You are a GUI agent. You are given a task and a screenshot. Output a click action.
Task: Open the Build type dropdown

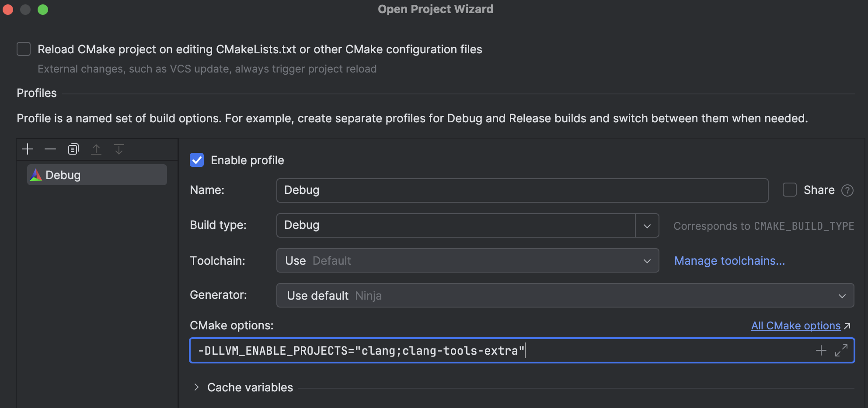[647, 225]
